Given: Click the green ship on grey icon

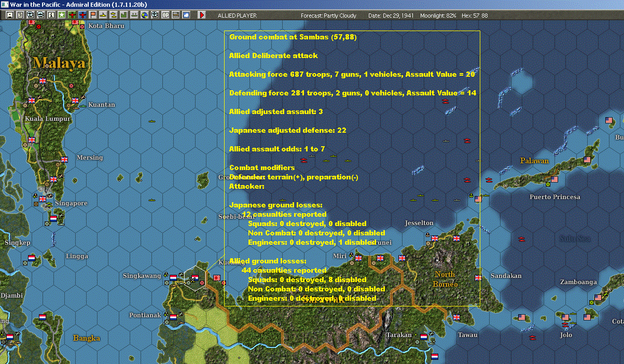Looking at the screenshot, I should click(134, 16).
